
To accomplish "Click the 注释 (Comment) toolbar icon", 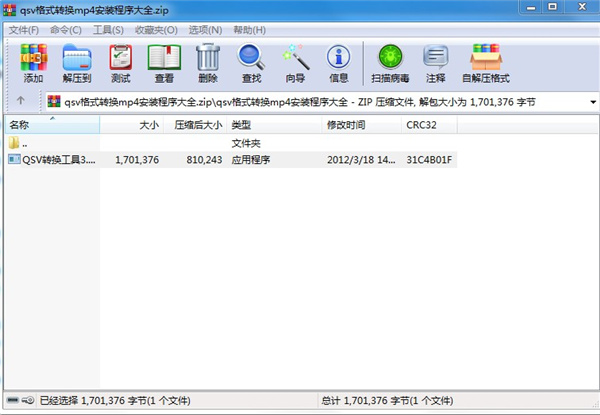I will coord(435,62).
